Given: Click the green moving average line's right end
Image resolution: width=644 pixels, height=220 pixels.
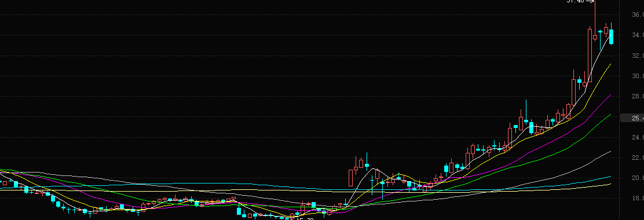Looking at the screenshot, I should click(x=610, y=115).
